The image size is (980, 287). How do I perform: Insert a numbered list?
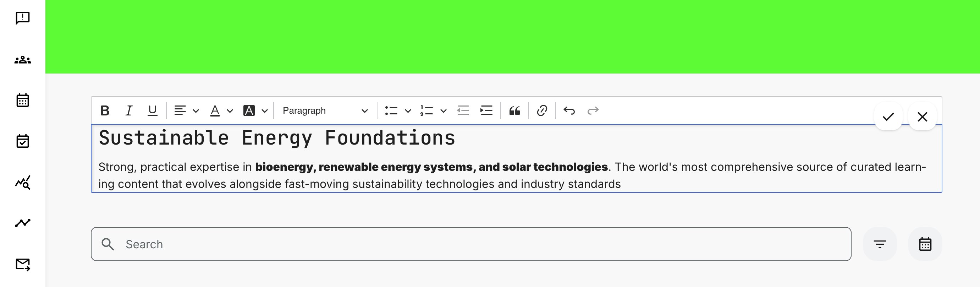coord(426,111)
